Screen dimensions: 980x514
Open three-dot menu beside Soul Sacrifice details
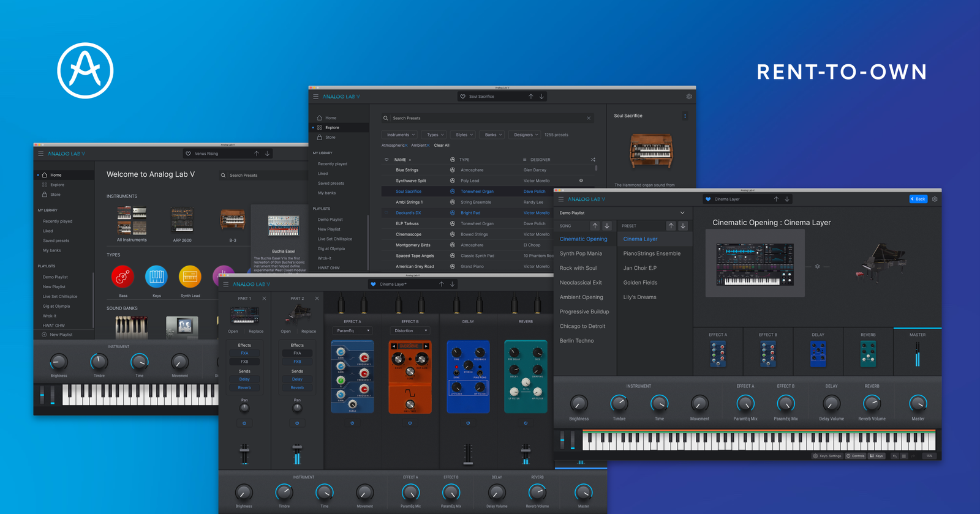click(x=685, y=116)
